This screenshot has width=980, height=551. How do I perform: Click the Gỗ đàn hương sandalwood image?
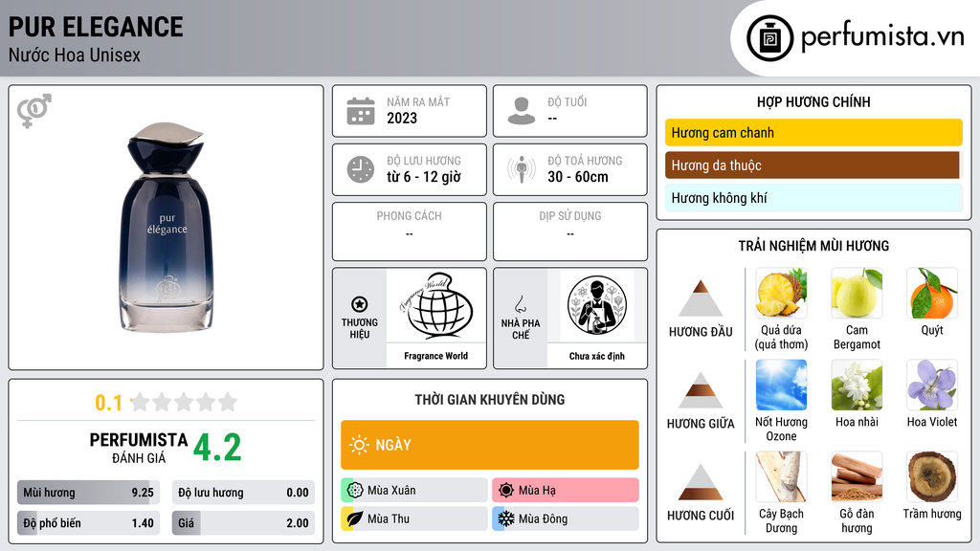coord(857,476)
